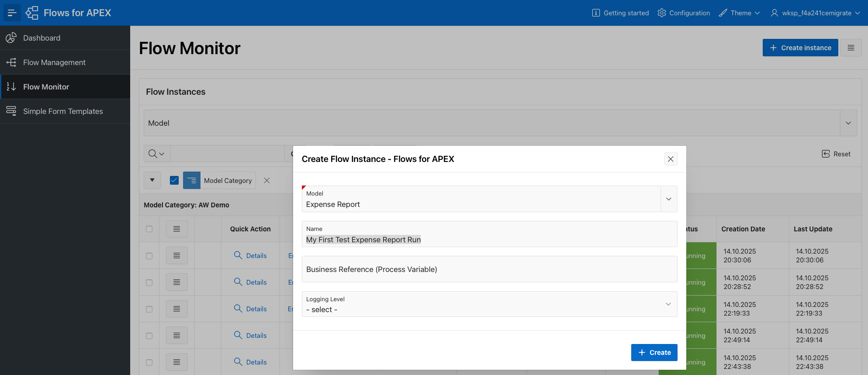The image size is (868, 375).
Task: Click the Flow Monitor sort icon
Action: point(11,87)
